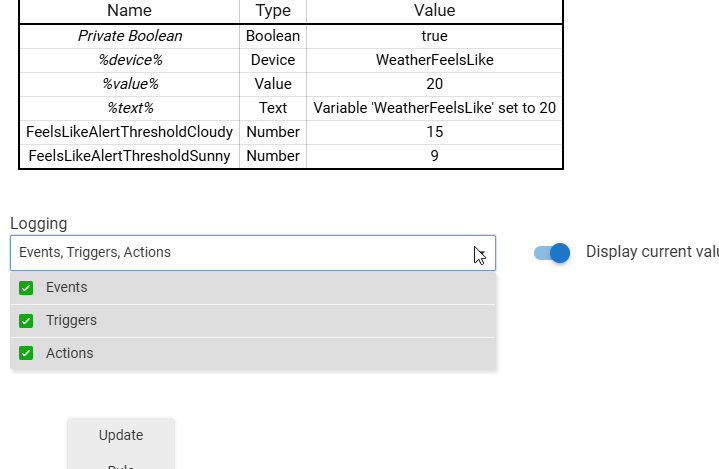Uncheck the Actions logging checkbox
This screenshot has height=469, width=719.
(26, 353)
